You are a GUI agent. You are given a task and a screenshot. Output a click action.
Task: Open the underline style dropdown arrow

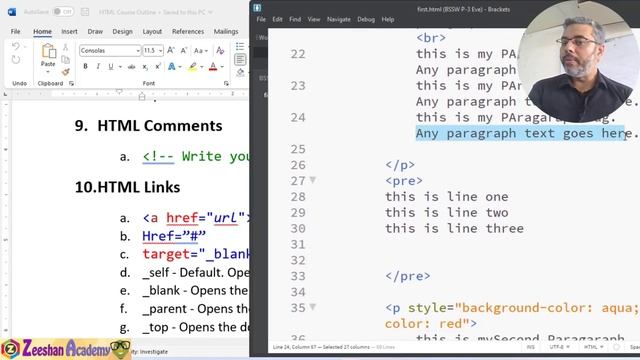(120, 67)
